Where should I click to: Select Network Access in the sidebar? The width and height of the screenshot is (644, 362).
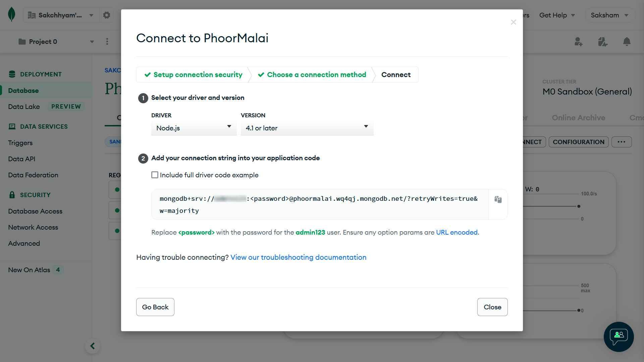[33, 227]
